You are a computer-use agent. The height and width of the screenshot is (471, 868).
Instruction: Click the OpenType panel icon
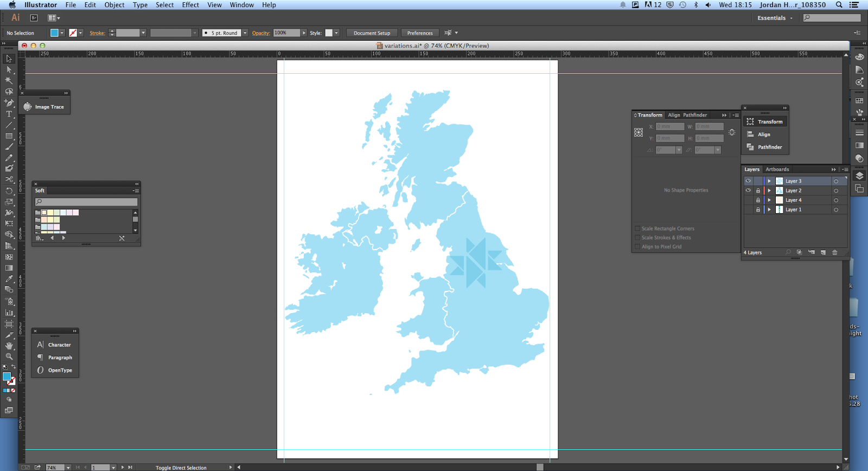tap(40, 370)
